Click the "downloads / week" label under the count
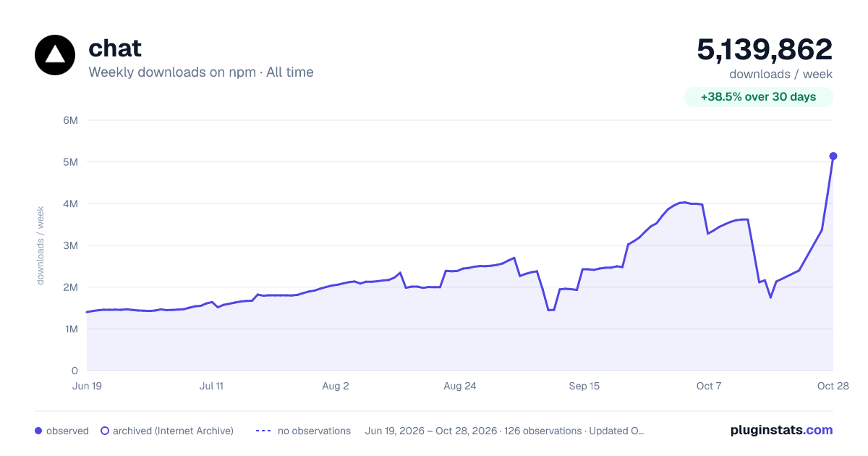The image size is (868, 456). point(781,74)
